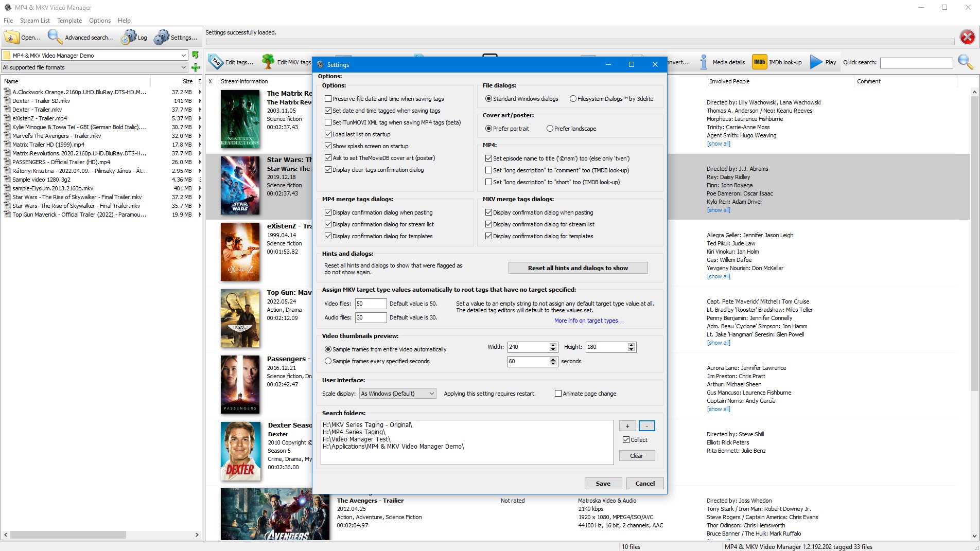Click the Edit MKV tags tree icon
The width and height of the screenshot is (980, 551).
(268, 62)
